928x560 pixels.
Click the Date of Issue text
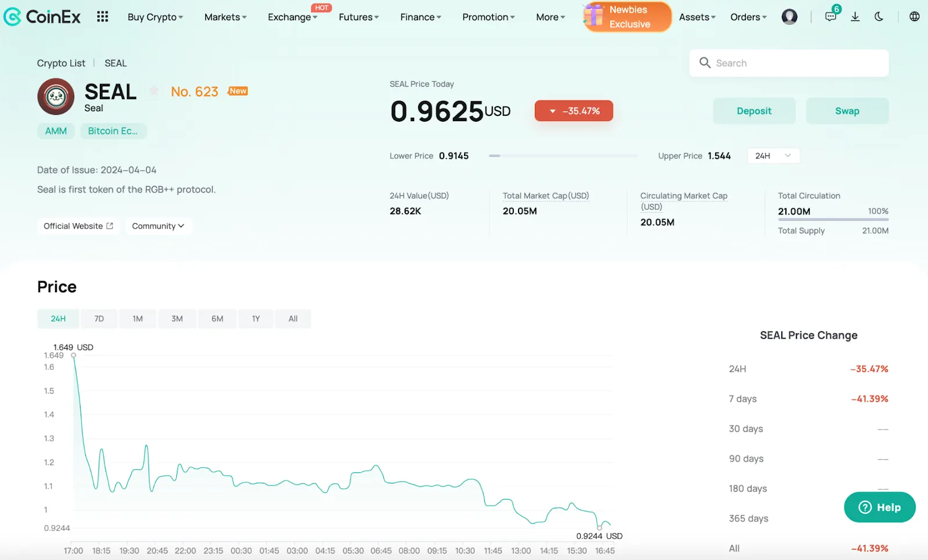click(x=97, y=170)
